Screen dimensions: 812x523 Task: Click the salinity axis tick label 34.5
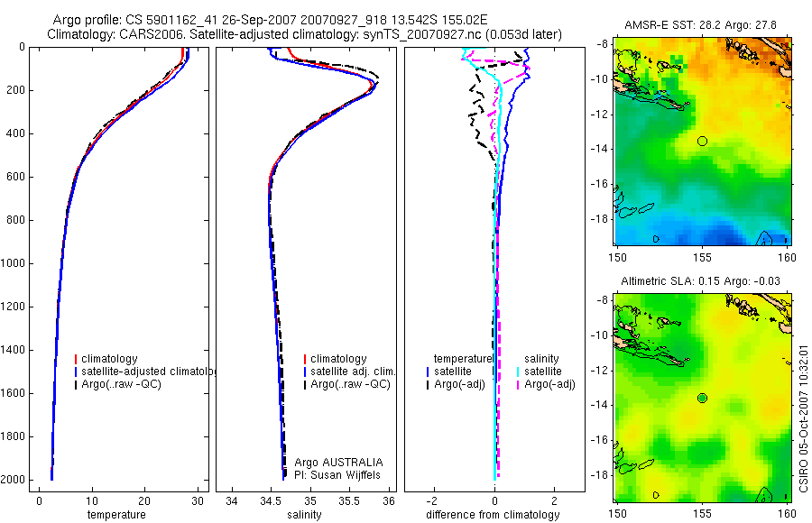pyautogui.click(x=271, y=501)
